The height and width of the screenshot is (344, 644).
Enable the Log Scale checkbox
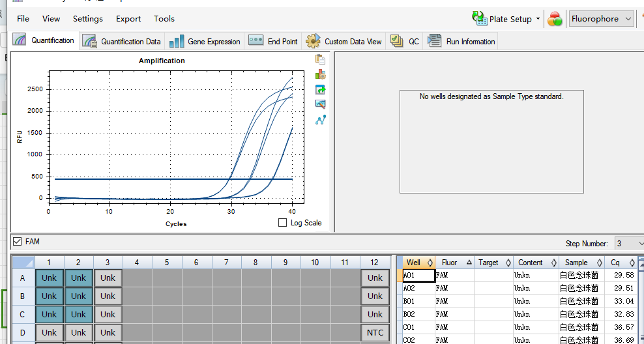tap(283, 222)
